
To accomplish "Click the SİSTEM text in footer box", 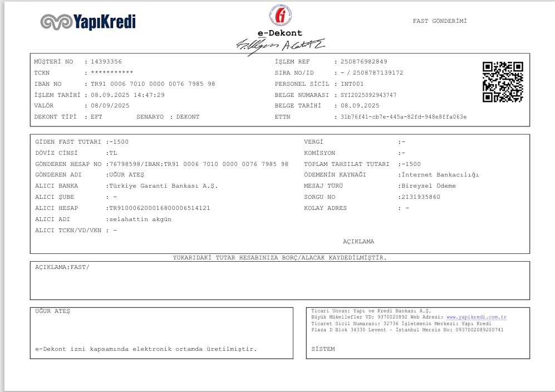I will coord(323,349).
